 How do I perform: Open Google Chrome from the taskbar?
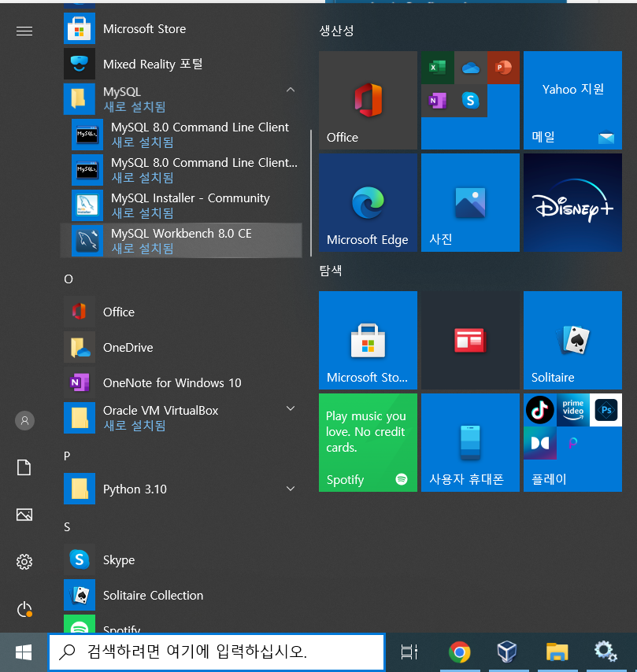(x=459, y=652)
